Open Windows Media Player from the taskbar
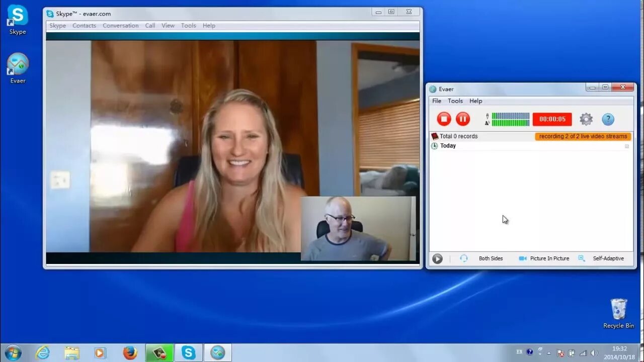Image resolution: width=644 pixels, height=362 pixels. point(100,353)
